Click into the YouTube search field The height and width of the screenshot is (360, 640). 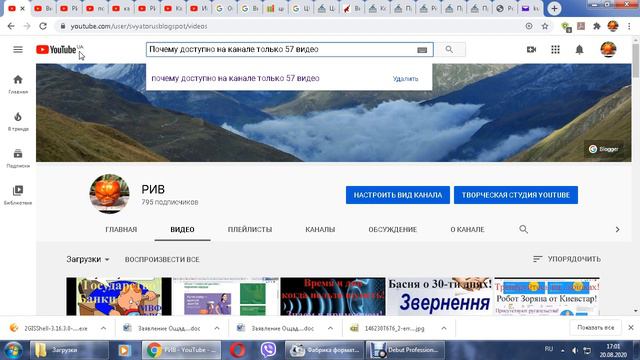pos(281,49)
